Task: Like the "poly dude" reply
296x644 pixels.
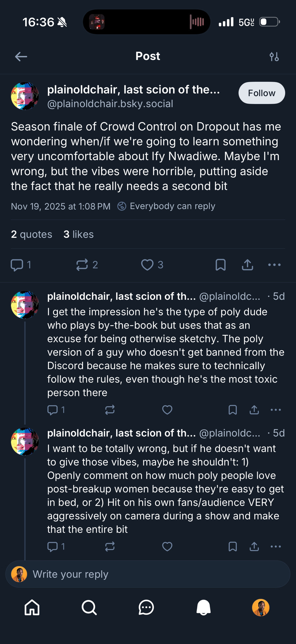Action: point(167,410)
